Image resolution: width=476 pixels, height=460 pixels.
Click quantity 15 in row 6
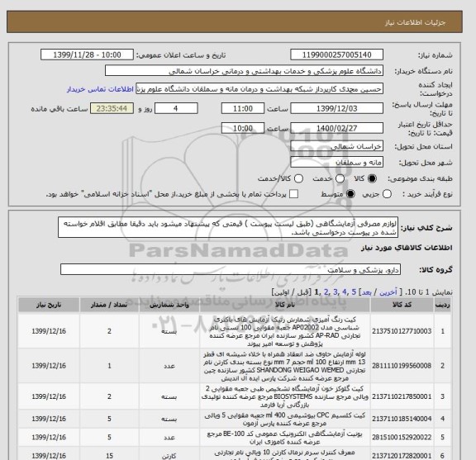tap(109, 456)
